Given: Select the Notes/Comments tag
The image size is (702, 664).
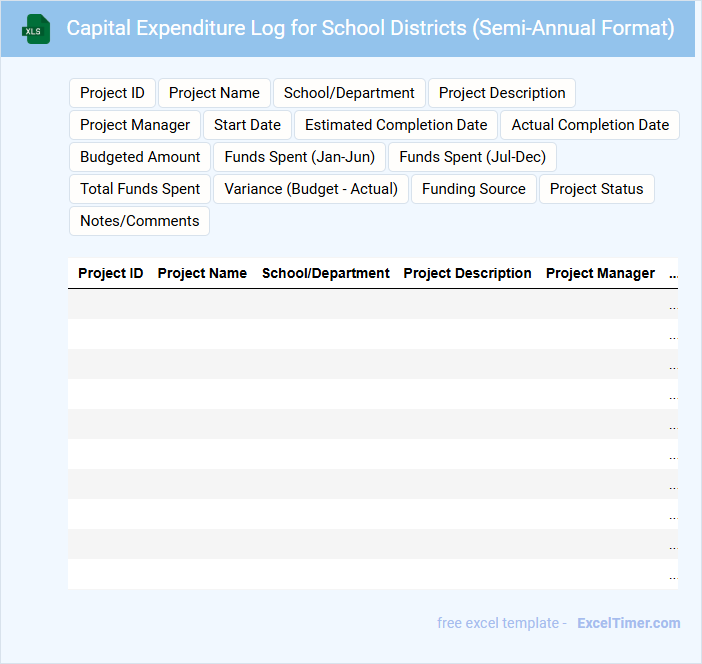Looking at the screenshot, I should point(139,221).
